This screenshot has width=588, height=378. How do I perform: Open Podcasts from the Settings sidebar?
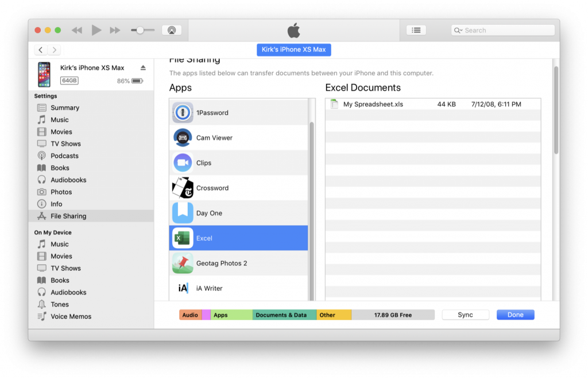65,156
